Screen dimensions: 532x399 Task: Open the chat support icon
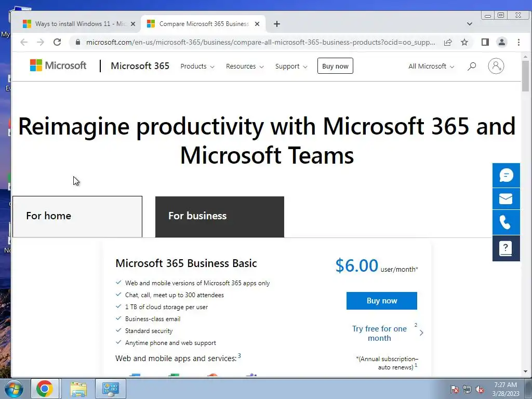[x=506, y=176]
